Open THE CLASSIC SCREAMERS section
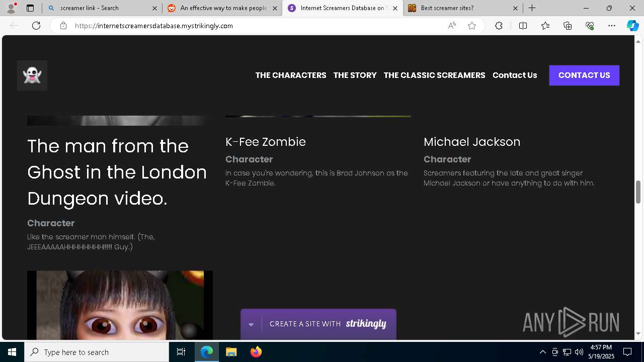This screenshot has height=362, width=644. pos(434,75)
